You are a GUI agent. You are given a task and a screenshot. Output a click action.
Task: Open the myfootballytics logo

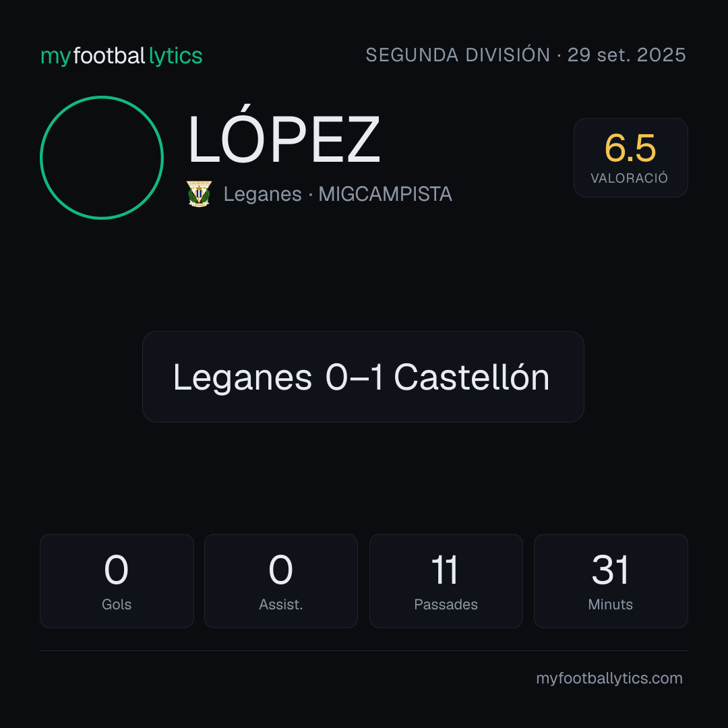click(x=121, y=56)
